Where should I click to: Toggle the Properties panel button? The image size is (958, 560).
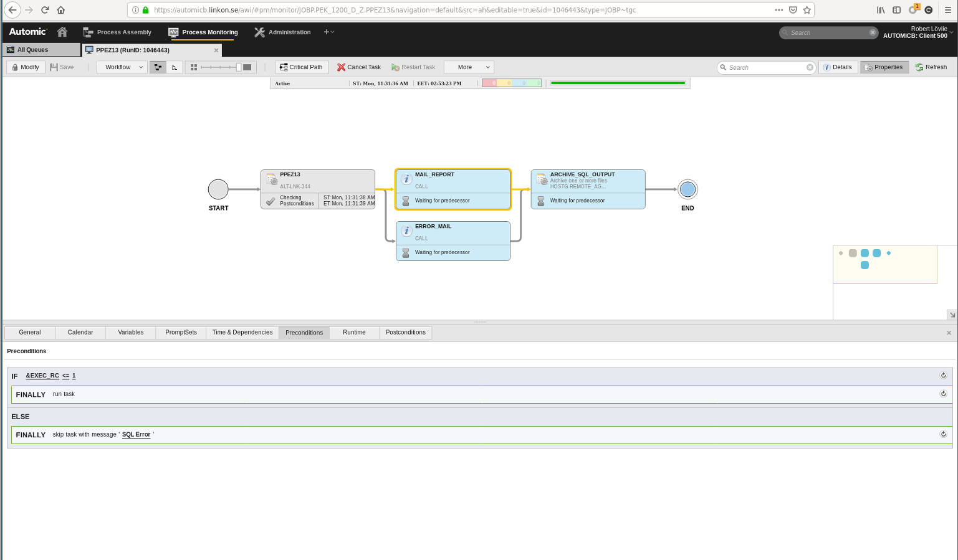tap(884, 67)
